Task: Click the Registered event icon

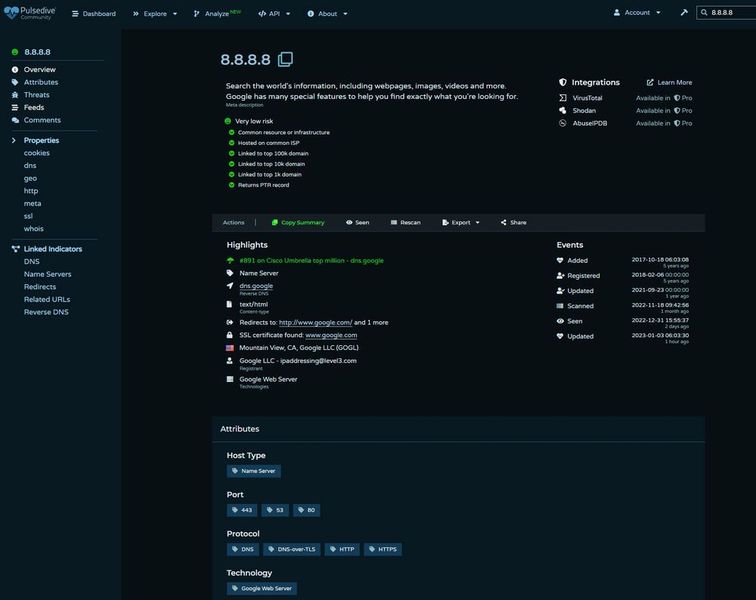Action: [x=560, y=275]
